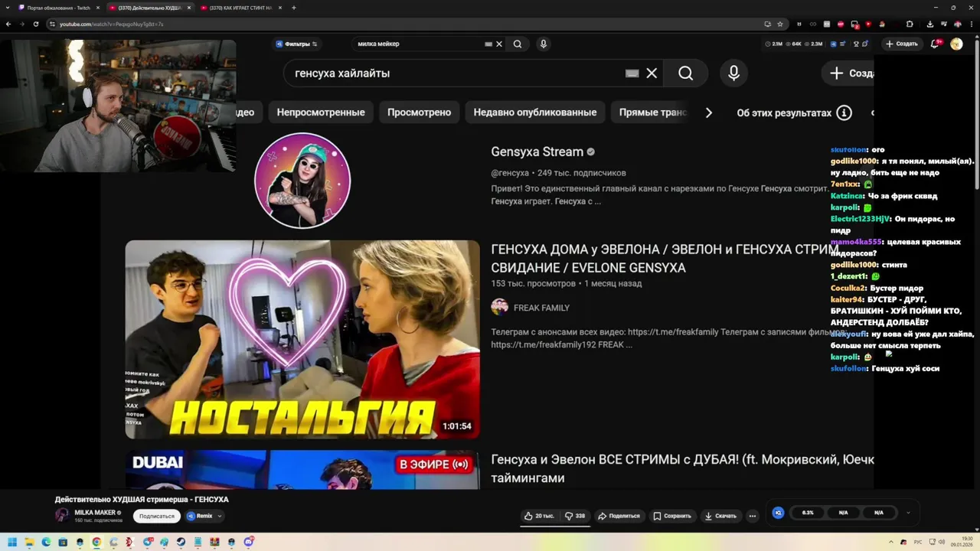Open the YouTube account avatar menu

tap(956, 44)
